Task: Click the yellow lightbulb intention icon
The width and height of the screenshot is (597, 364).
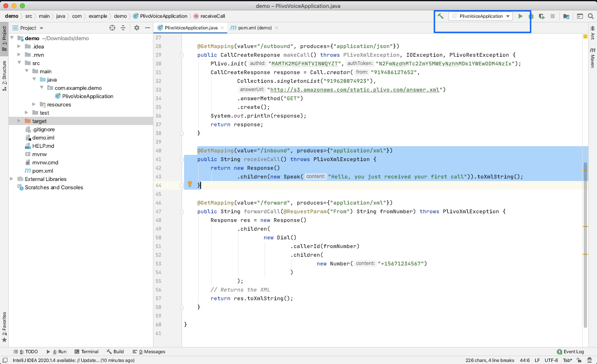Action: 190,184
